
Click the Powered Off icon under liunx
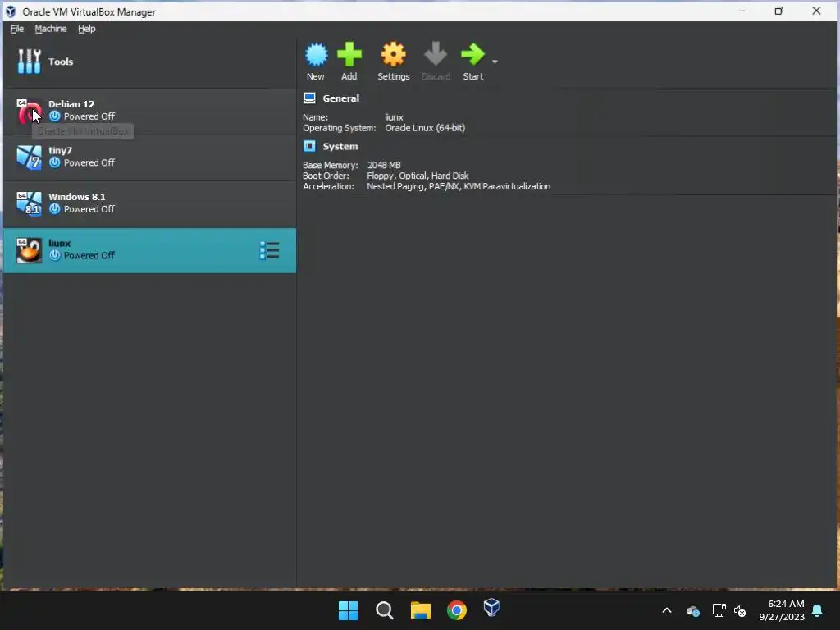click(55, 256)
